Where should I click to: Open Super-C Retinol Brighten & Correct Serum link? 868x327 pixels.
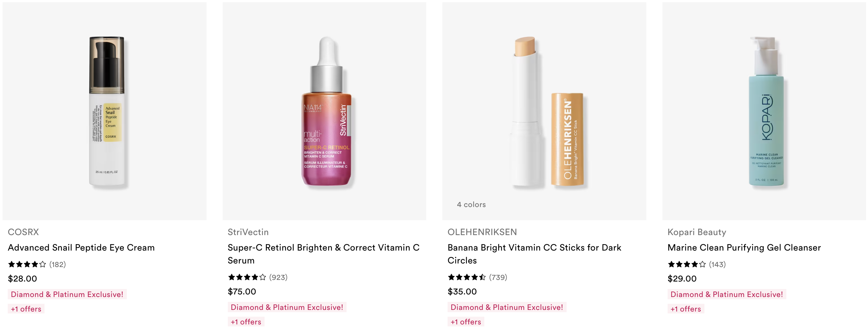[x=323, y=254]
